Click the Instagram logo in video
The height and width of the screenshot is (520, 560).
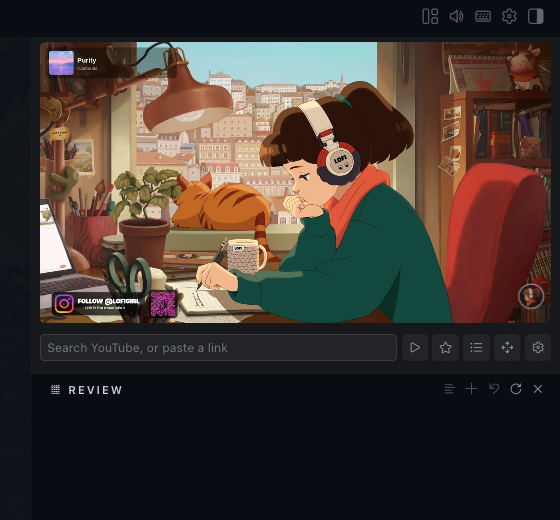click(x=64, y=304)
